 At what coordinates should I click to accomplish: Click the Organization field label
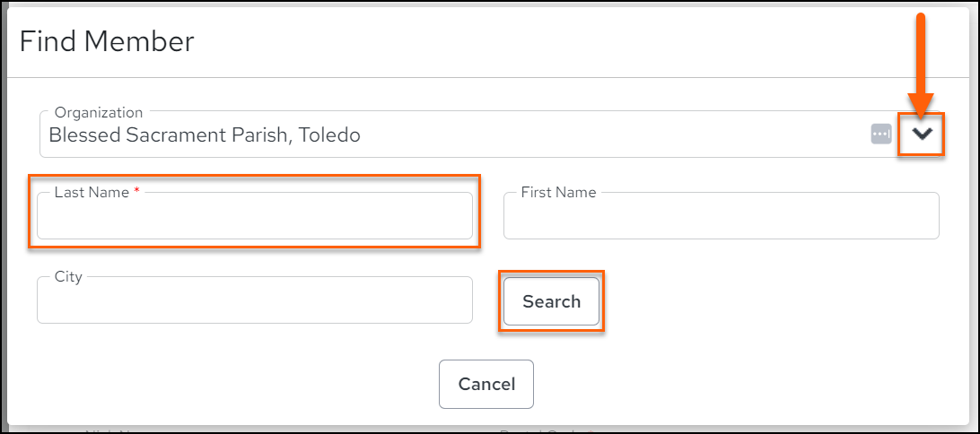pos(99,112)
